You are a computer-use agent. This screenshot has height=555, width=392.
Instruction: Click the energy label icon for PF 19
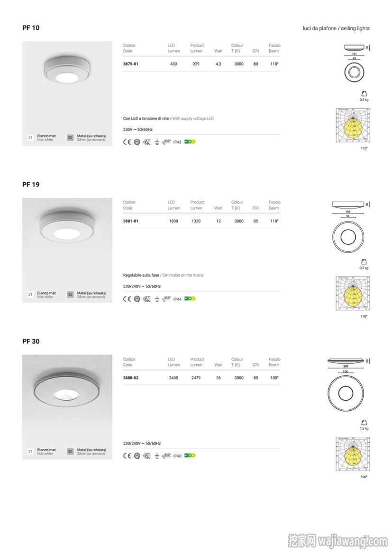pos(190,299)
